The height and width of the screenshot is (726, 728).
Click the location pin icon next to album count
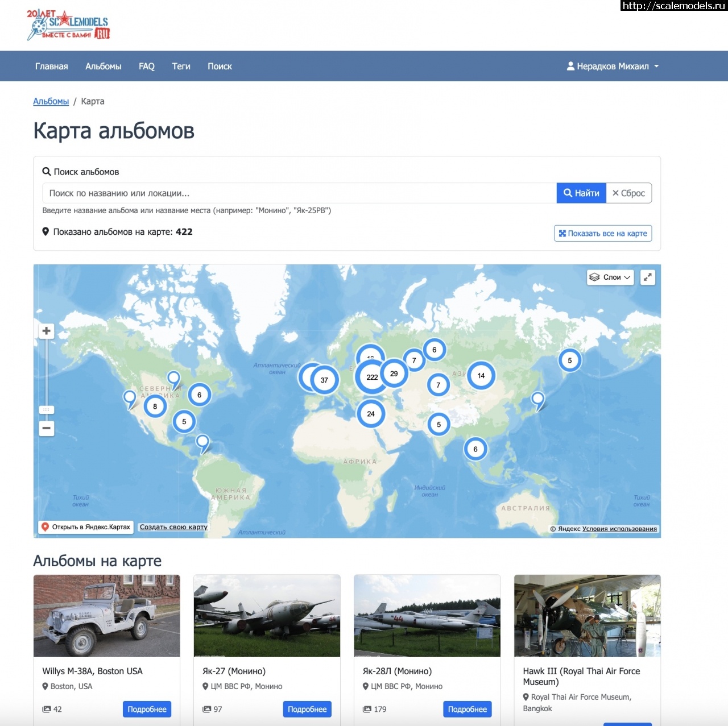[x=45, y=231]
